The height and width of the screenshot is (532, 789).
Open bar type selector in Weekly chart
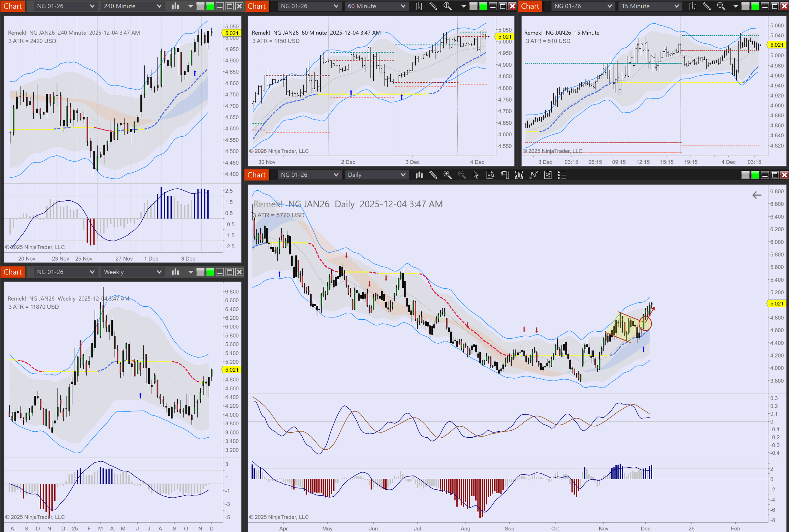175,272
